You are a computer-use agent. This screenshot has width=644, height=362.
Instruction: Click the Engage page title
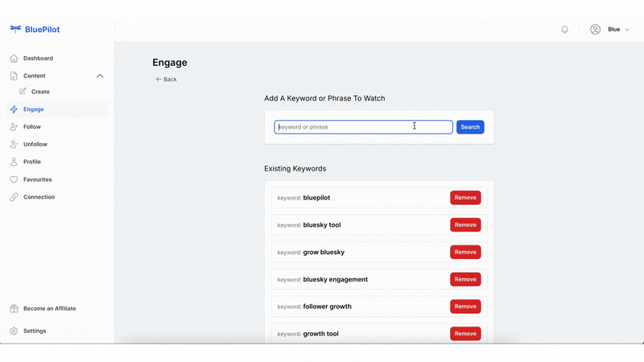pos(170,63)
